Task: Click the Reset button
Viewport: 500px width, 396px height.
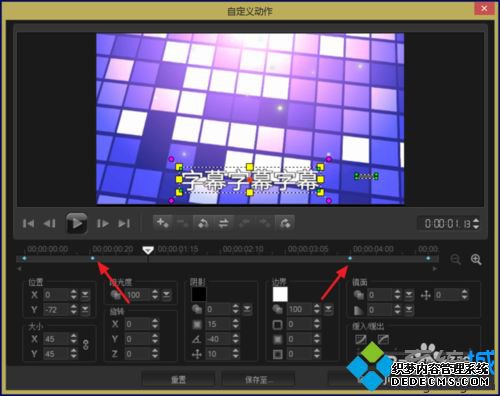Action: point(178,380)
